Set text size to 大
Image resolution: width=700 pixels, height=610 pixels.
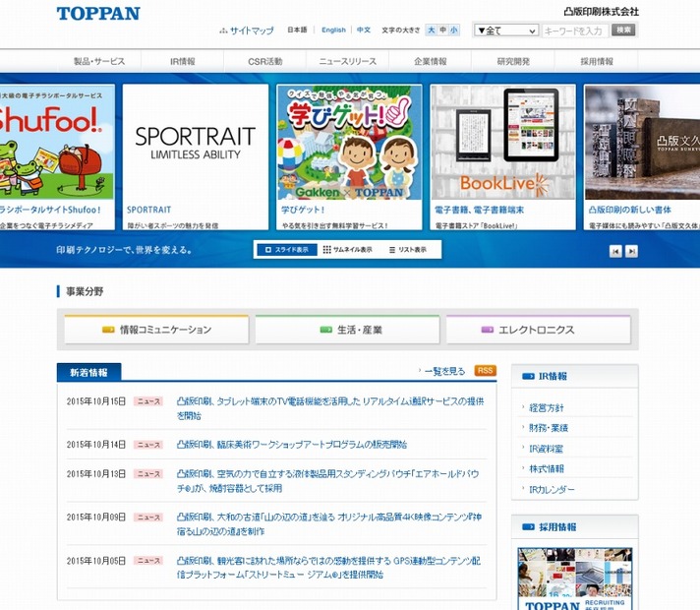click(432, 30)
